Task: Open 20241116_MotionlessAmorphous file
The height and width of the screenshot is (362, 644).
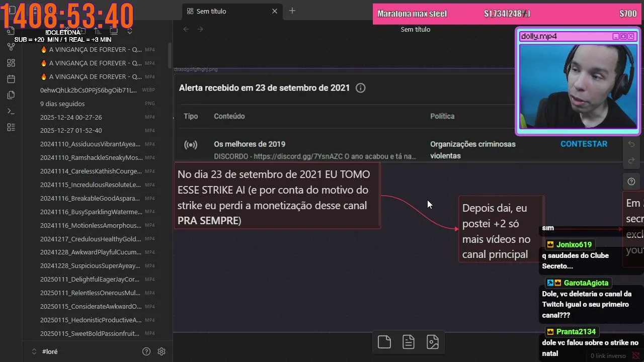Action: 91,226
